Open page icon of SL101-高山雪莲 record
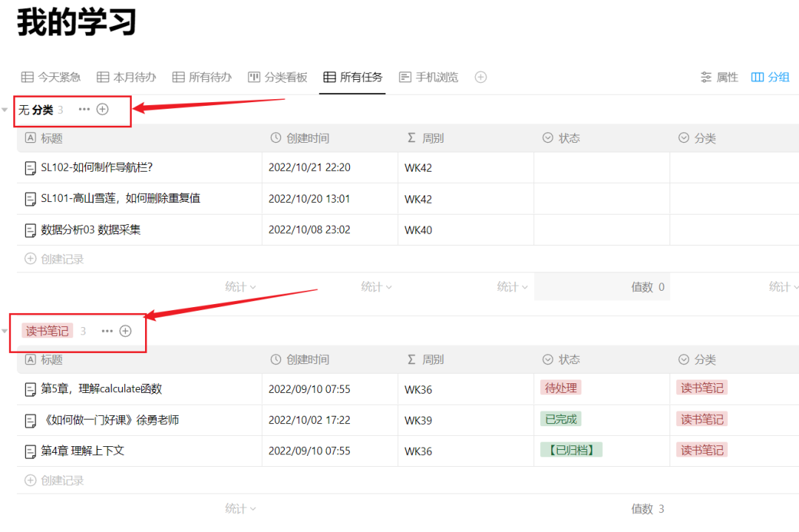799x532 pixels. tap(30, 199)
